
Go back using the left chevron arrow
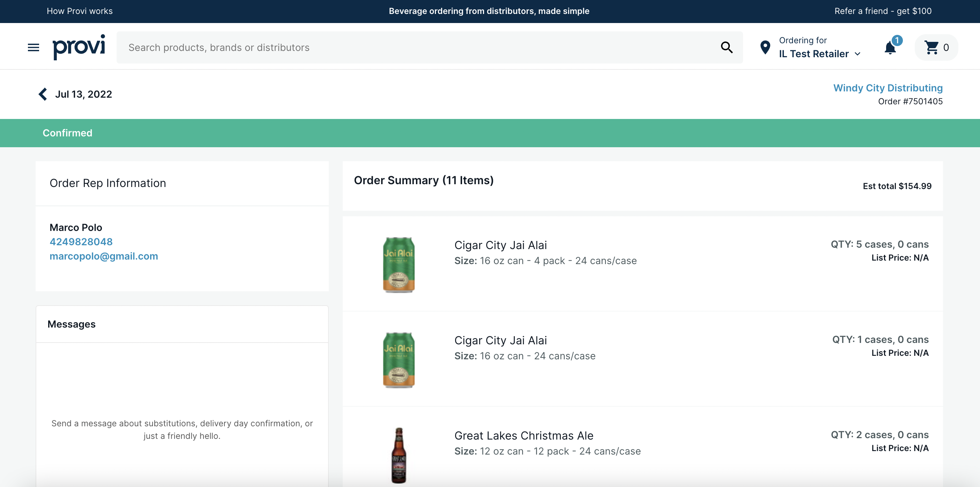[x=43, y=94]
